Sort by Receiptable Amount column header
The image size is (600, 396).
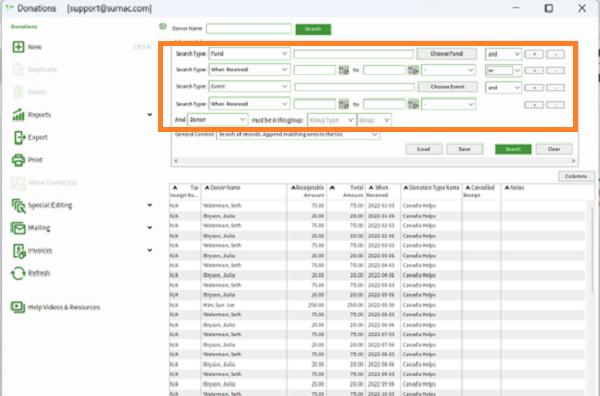307,191
